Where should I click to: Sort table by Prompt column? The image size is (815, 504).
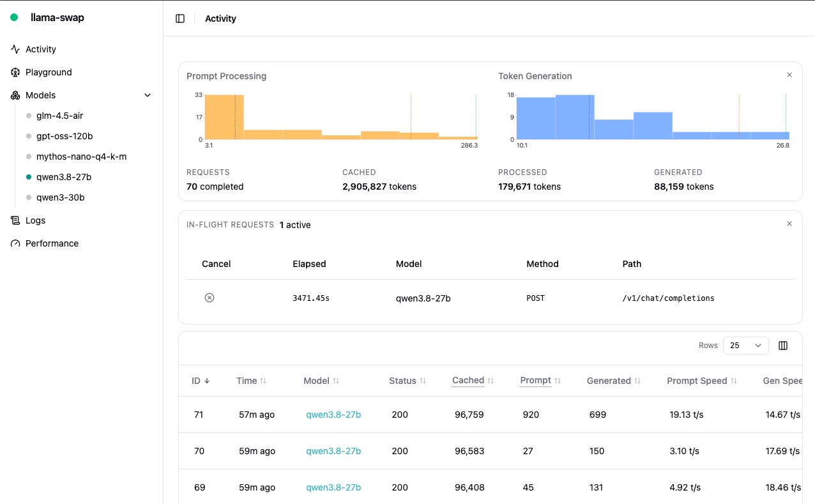(x=541, y=380)
